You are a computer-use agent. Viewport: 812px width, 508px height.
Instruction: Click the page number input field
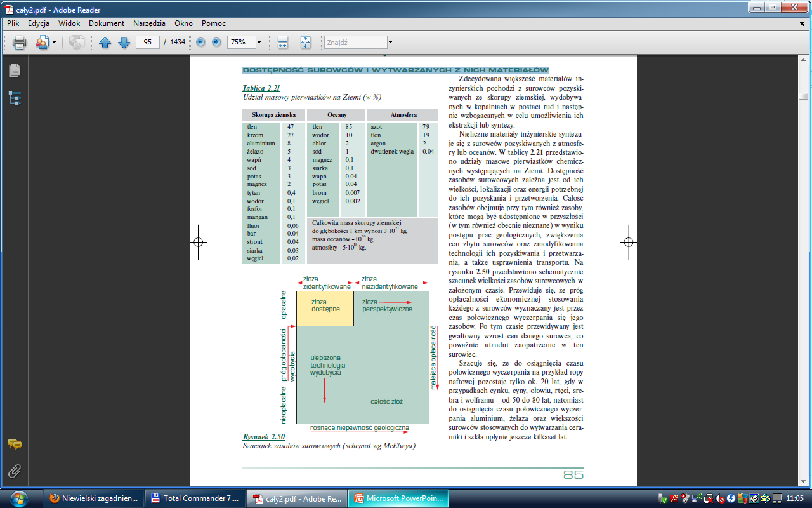147,43
